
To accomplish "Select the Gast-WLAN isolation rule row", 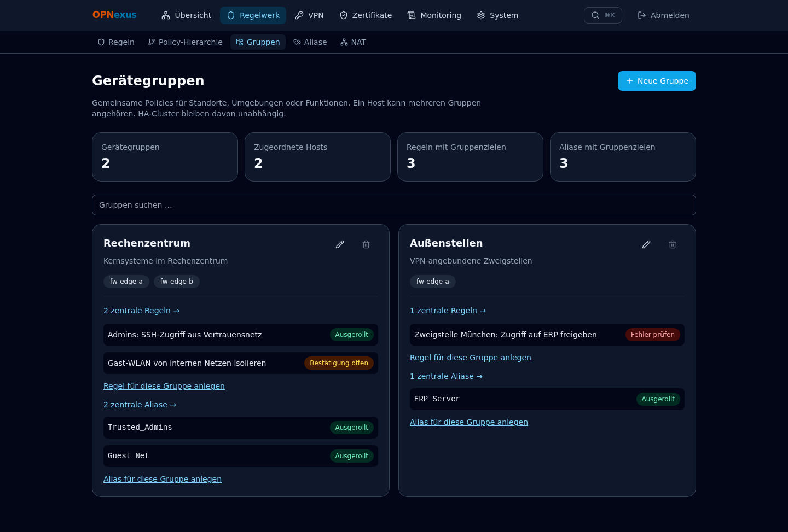I will point(241,363).
